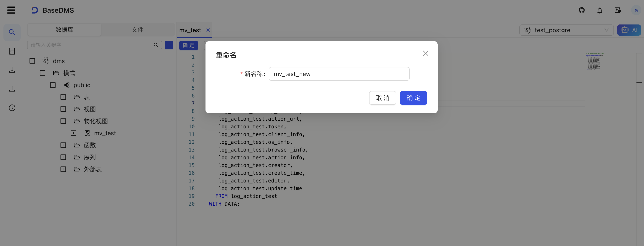This screenshot has height=246, width=644.
Task: Collapse the 物化视图 folder
Action: (63, 121)
